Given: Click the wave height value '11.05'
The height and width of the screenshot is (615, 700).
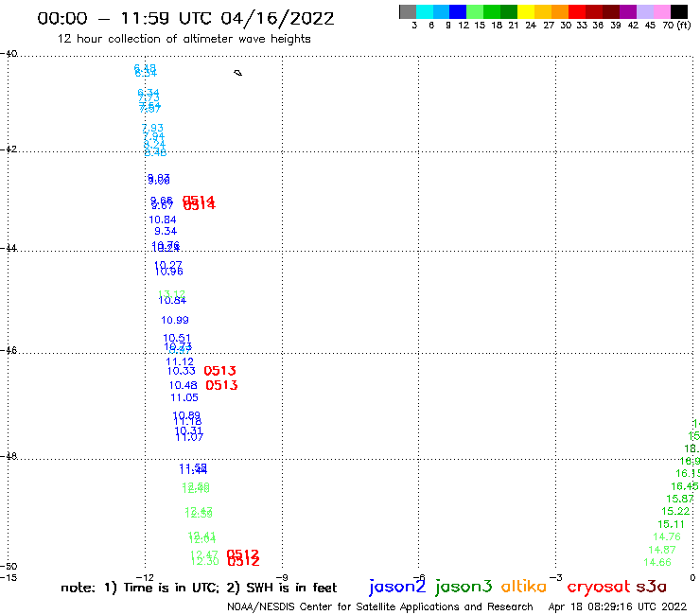Looking at the screenshot, I should click(184, 397).
